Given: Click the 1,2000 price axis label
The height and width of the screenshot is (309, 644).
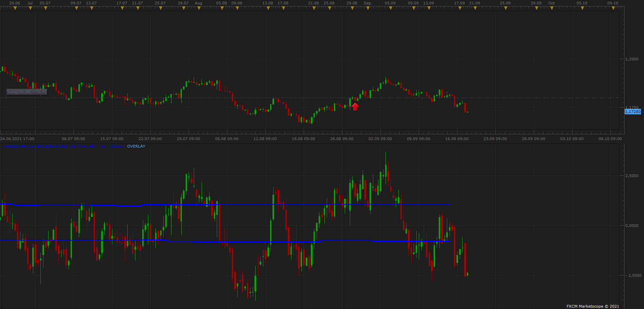Looking at the screenshot, I should 632,59.
